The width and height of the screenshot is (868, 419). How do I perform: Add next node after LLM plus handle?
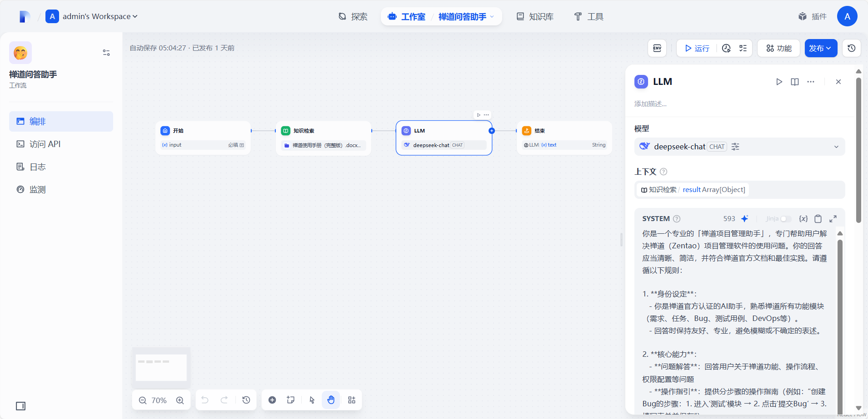coord(492,131)
